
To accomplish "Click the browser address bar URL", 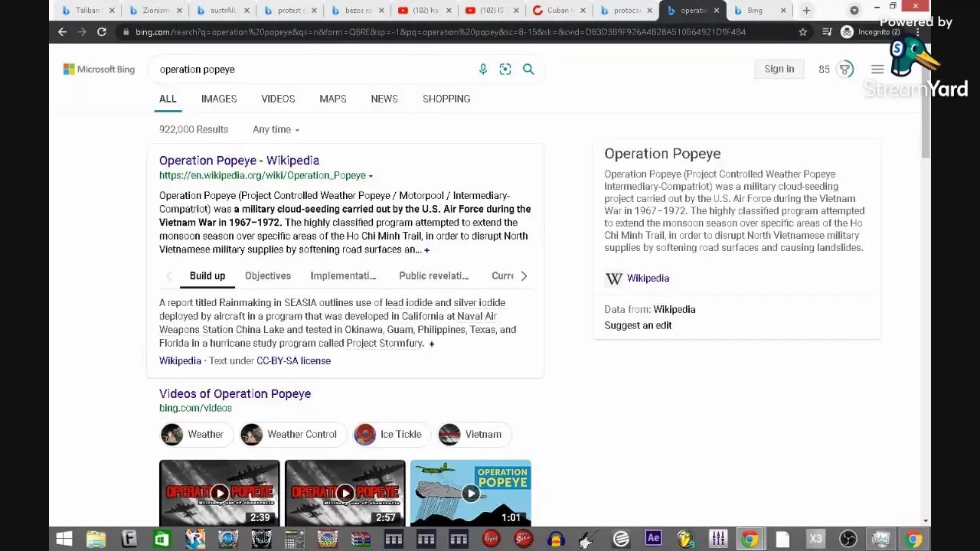I will (440, 32).
